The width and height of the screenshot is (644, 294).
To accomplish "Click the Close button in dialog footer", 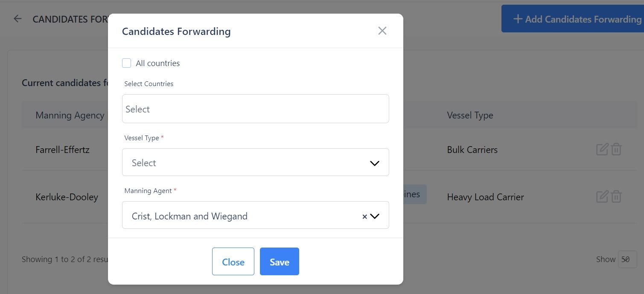I will click(233, 262).
